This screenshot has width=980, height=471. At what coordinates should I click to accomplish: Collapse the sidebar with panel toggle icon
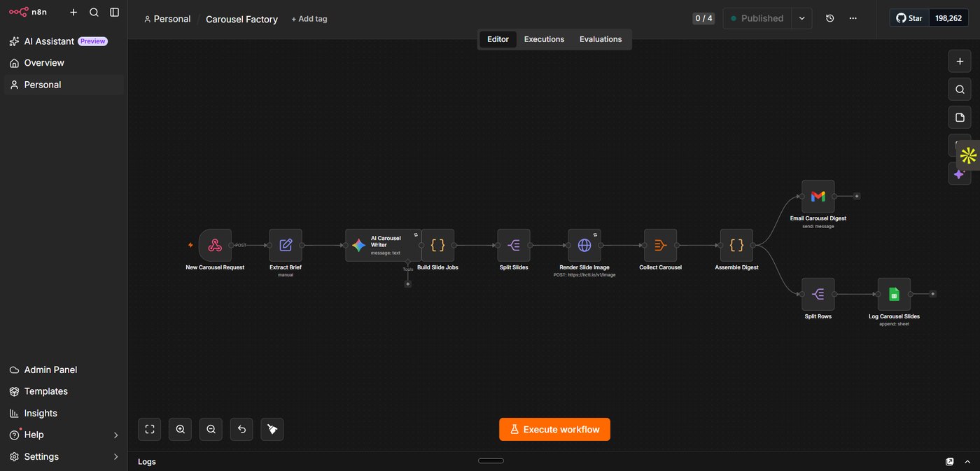pyautogui.click(x=114, y=12)
